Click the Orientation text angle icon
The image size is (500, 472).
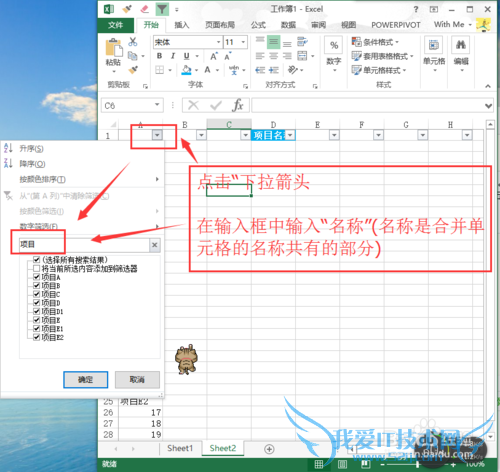293,70
